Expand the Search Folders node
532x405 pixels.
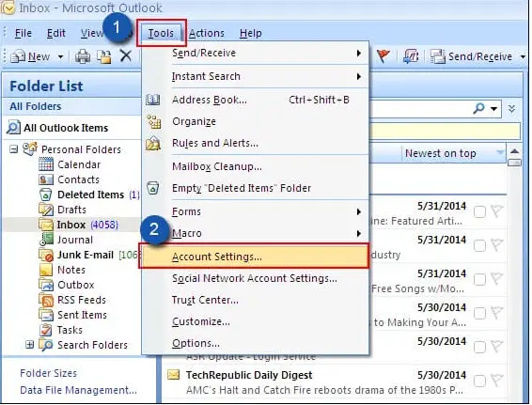[x=30, y=345]
